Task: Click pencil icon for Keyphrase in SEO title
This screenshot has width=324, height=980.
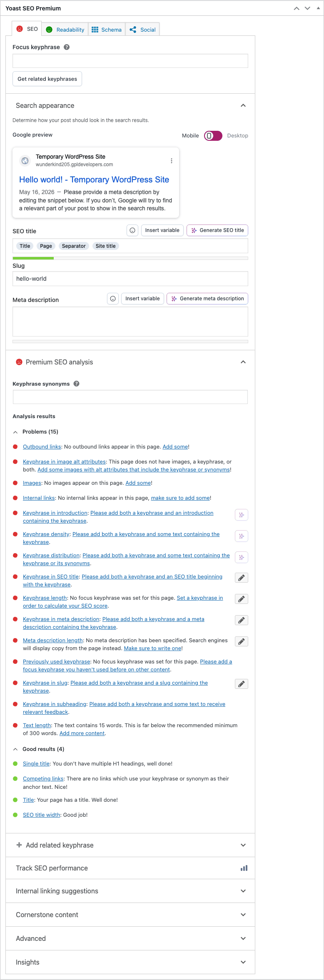Action: 242,578
